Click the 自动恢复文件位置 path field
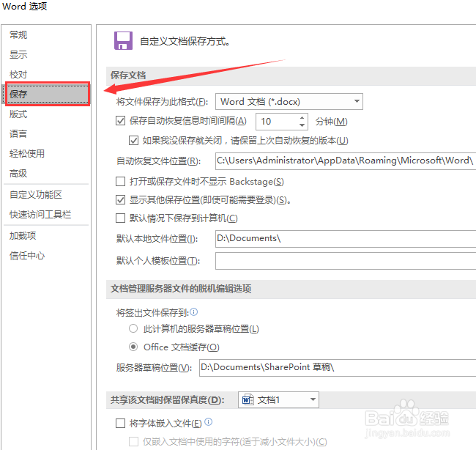 tap(346, 161)
